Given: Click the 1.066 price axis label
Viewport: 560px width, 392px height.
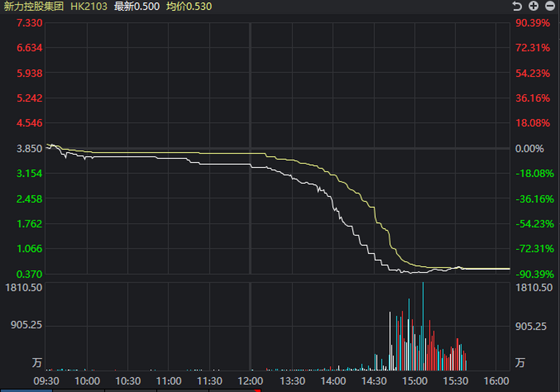Looking at the screenshot, I should point(29,249).
